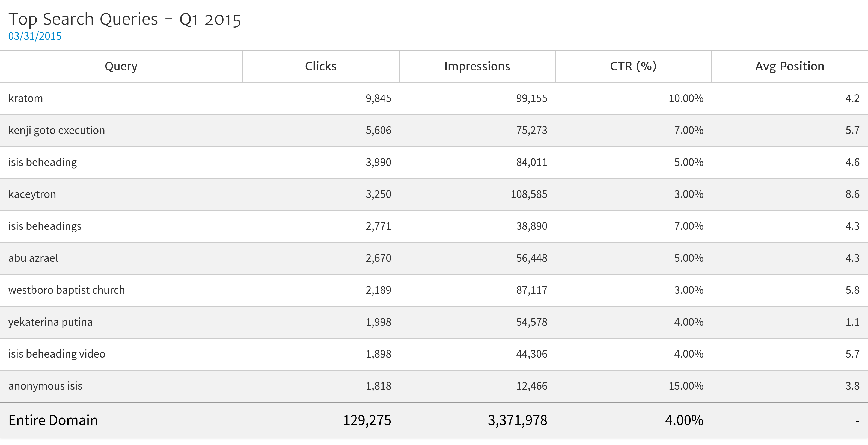The image size is (868, 445).
Task: Click the anonymous isis query
Action: (45, 386)
